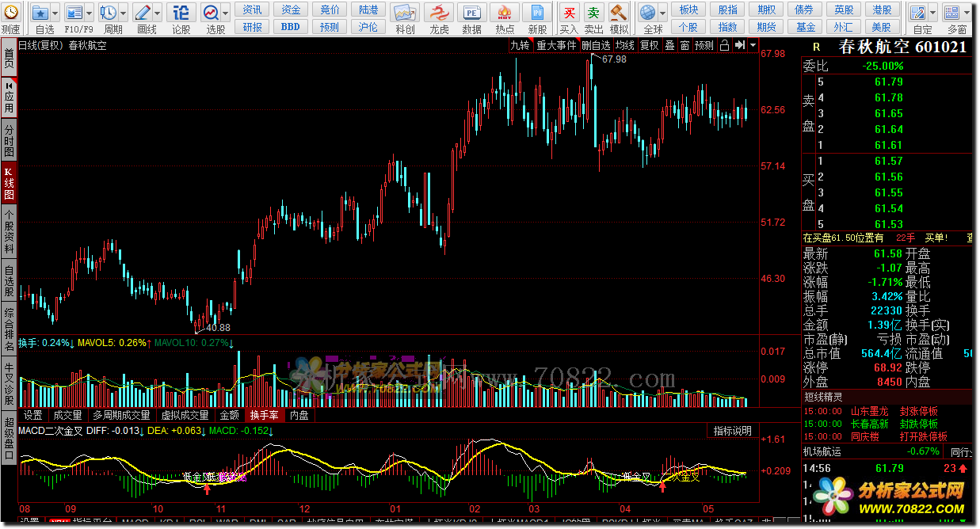
Task: Click the 港股 Hong Kong stocks button
Action: tap(883, 10)
